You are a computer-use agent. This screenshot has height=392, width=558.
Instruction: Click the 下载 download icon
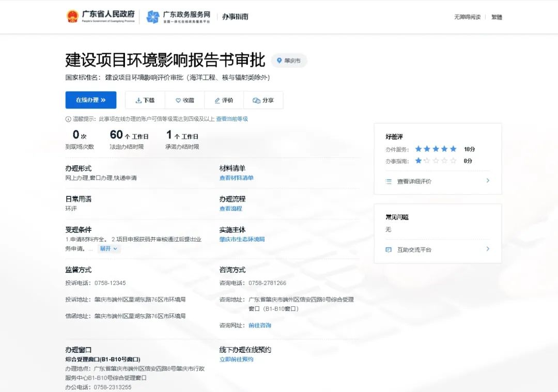tap(138, 100)
